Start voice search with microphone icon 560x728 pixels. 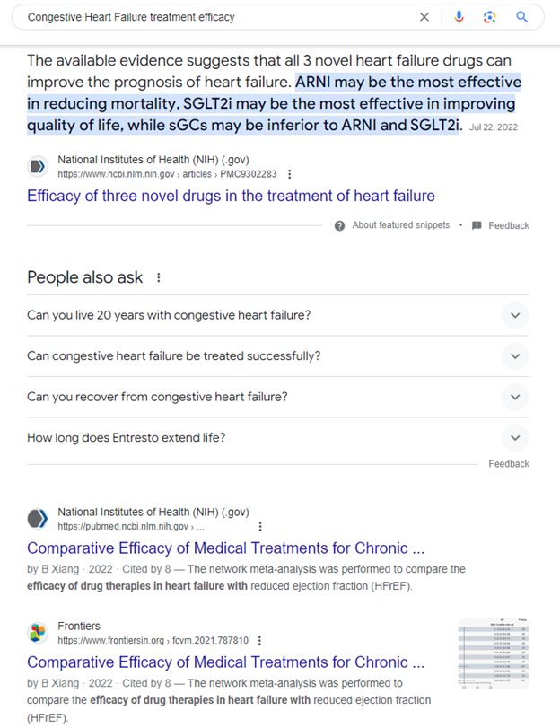459,17
